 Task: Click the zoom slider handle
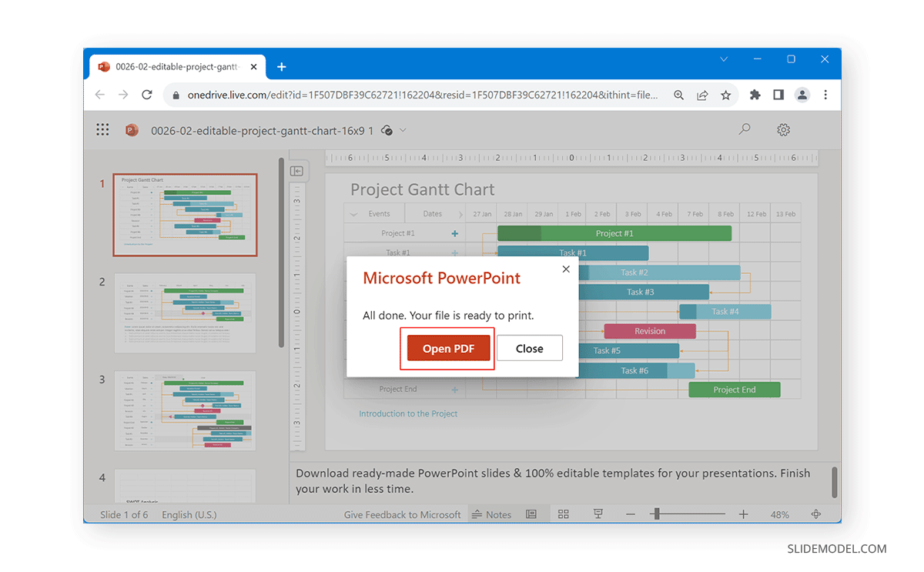point(656,514)
